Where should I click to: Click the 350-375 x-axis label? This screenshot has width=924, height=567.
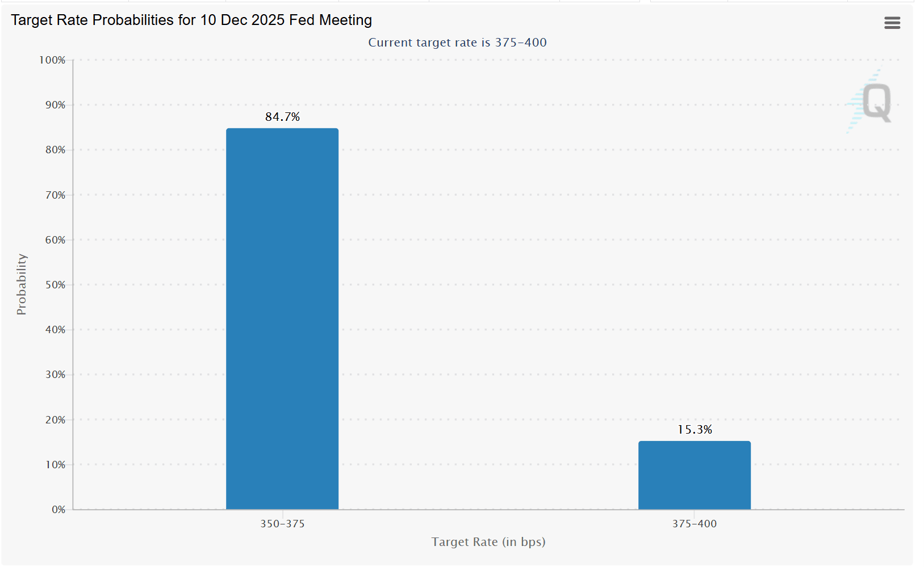pos(282,524)
